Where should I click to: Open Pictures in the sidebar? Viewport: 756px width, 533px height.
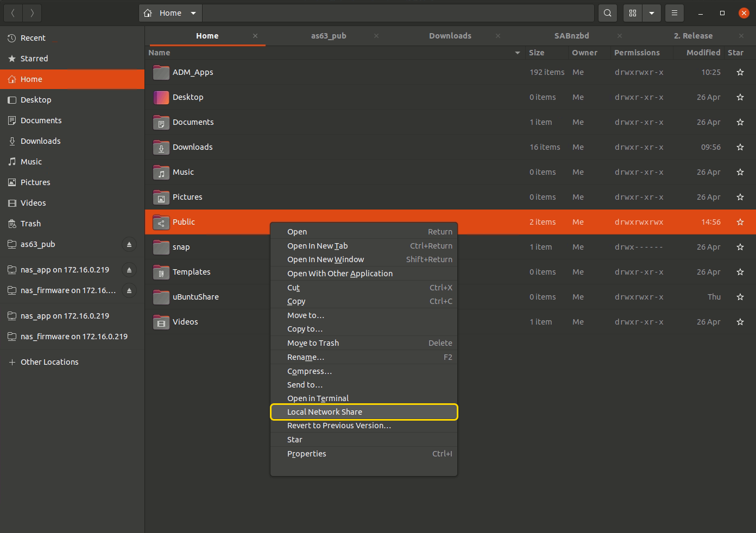[72, 182]
